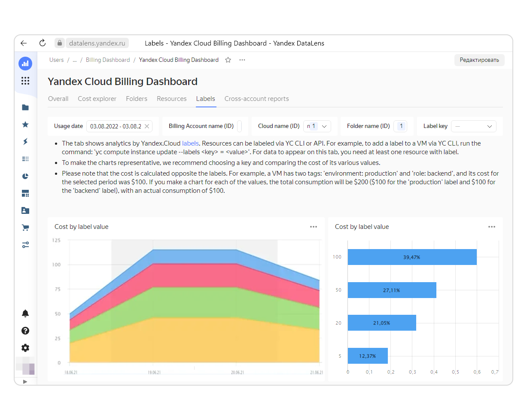Switch to the Folders tab
Image resolution: width=527 pixels, height=420 pixels.
point(137,99)
